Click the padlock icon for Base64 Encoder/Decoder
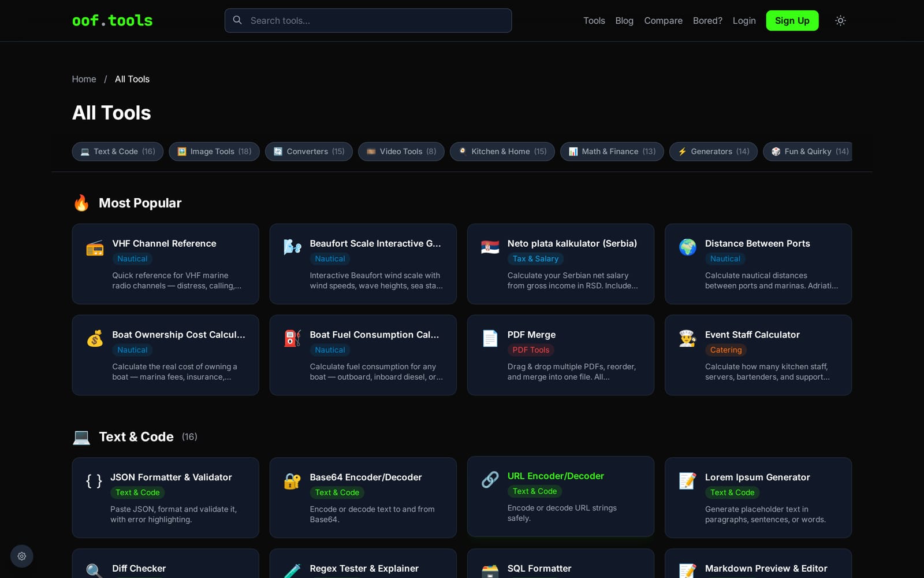Image resolution: width=924 pixels, height=578 pixels. [x=292, y=481]
